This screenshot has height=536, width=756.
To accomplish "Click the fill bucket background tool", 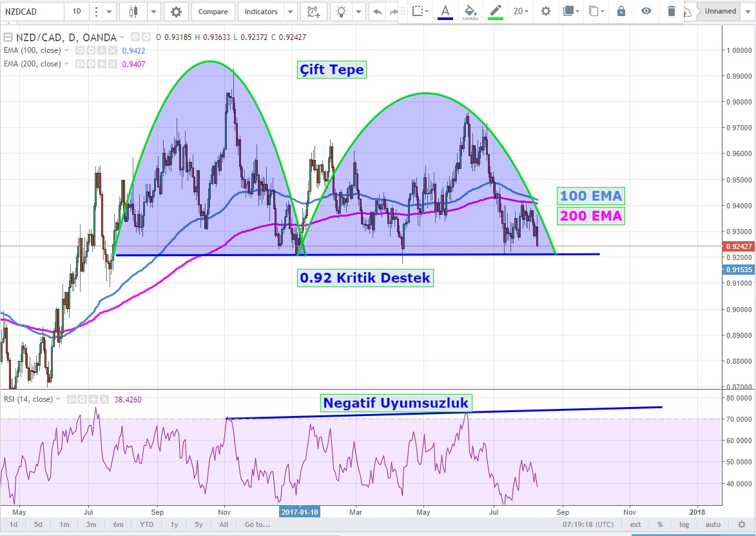I will pyautogui.click(x=470, y=11).
